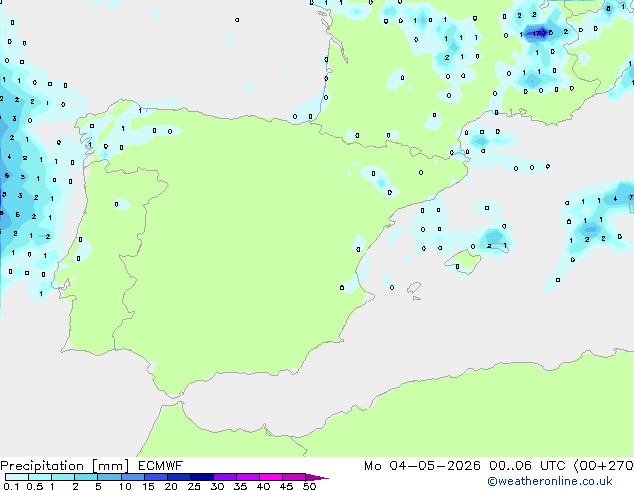
Task: Click the legend label '50'
Action: (309, 486)
